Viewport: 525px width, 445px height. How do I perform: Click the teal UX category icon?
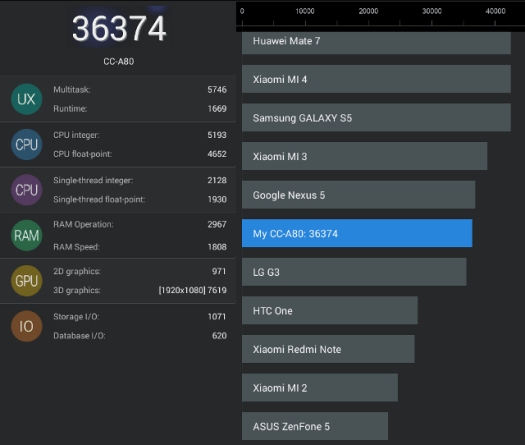click(x=26, y=99)
